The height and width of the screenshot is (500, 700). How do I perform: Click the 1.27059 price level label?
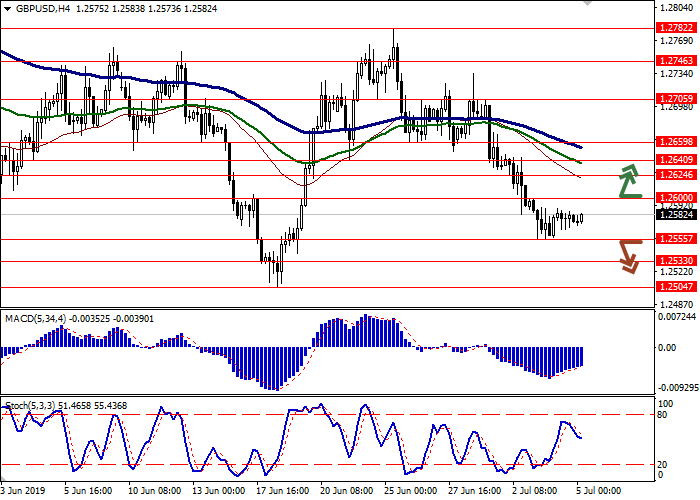pyautogui.click(x=677, y=99)
